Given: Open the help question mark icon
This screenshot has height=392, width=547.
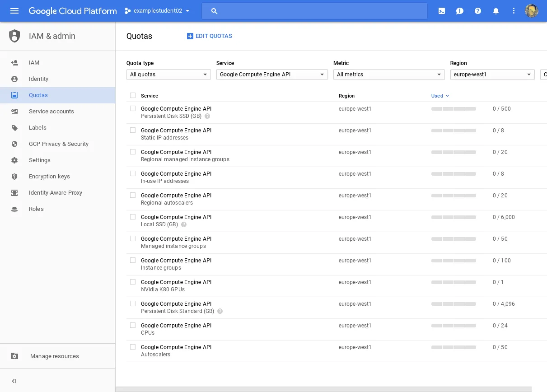Looking at the screenshot, I should tap(478, 11).
